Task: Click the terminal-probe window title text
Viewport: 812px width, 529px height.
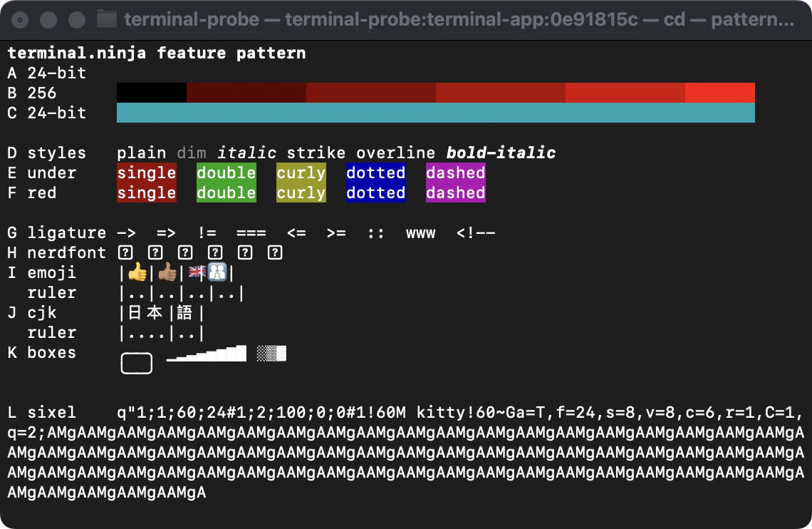Action: click(459, 20)
